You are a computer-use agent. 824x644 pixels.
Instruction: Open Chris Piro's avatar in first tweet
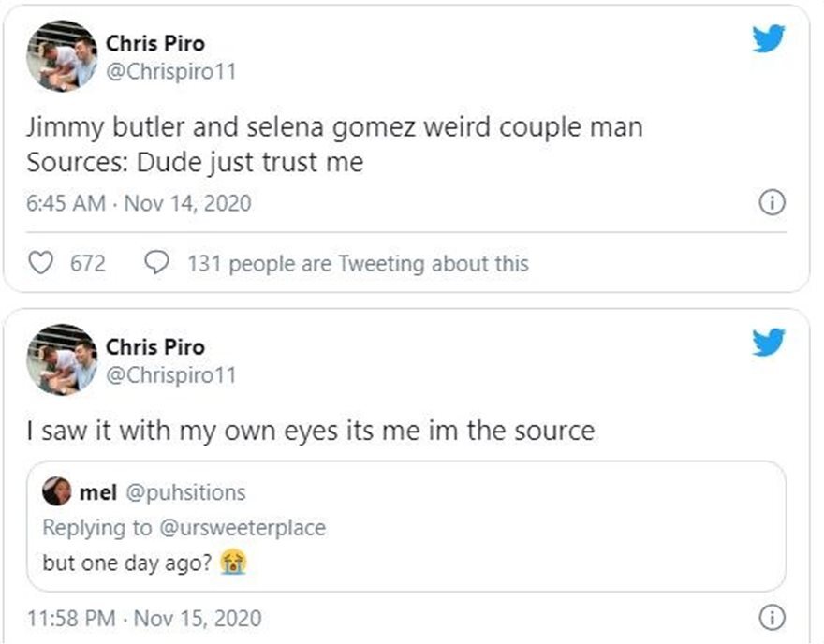62,56
